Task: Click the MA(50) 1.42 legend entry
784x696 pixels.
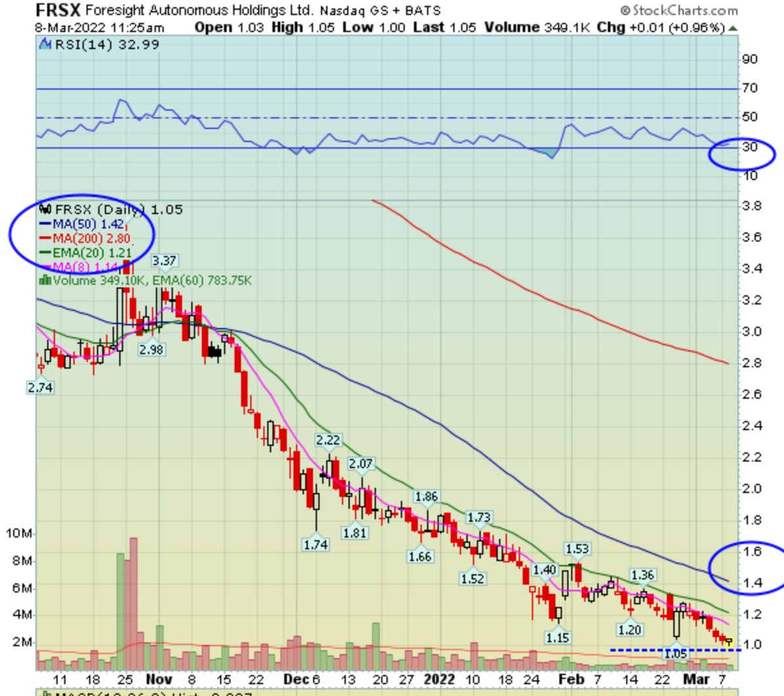Action: 81,223
